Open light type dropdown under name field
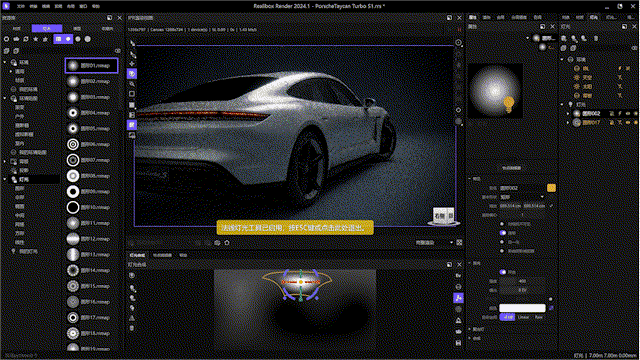640x360 pixels. coord(522,197)
